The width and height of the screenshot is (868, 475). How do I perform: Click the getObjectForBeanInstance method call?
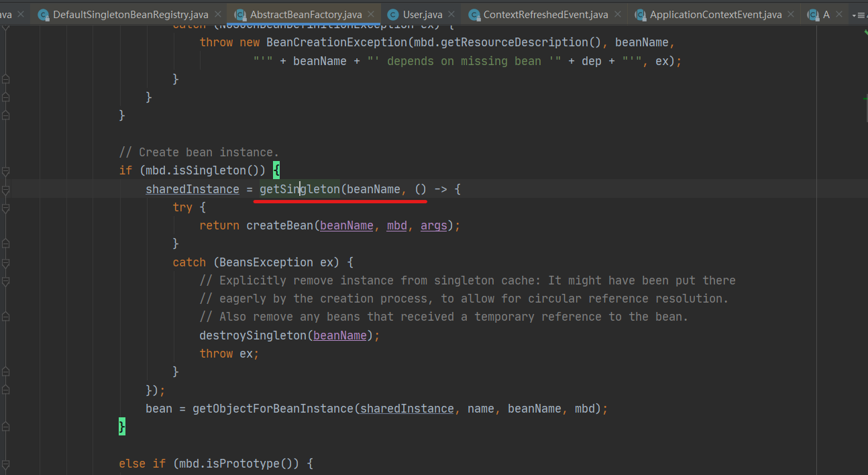coord(273,408)
